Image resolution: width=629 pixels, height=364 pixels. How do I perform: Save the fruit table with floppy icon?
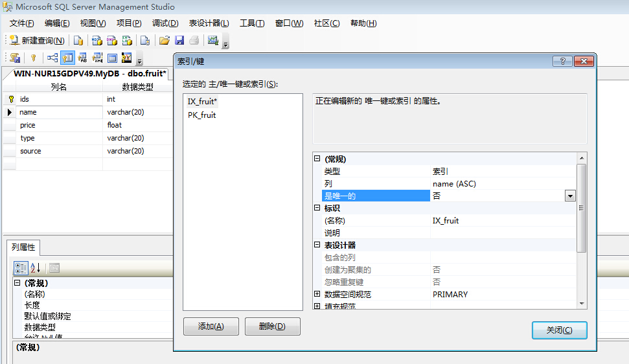point(179,40)
